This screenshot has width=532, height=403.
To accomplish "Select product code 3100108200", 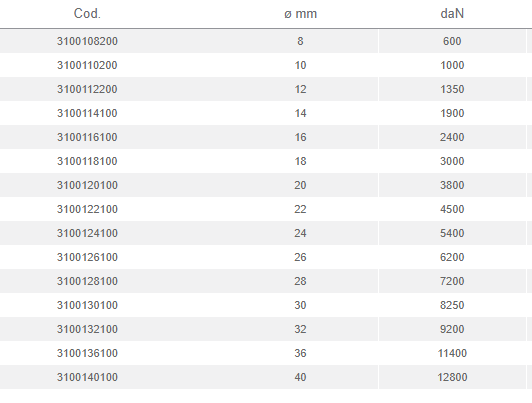I will 87,41.
